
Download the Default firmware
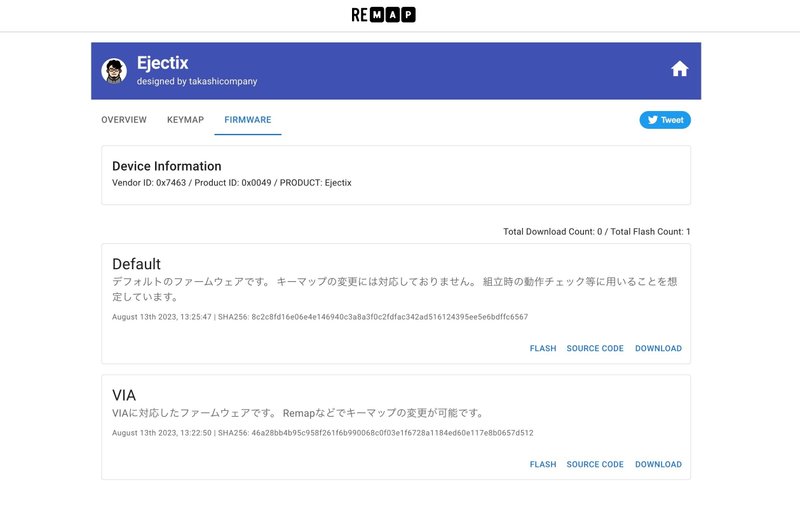[x=658, y=348]
